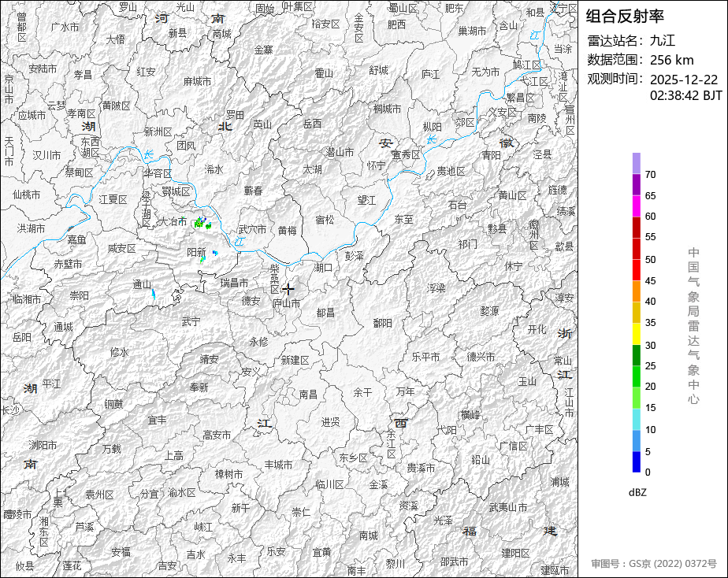Click the 高安市 label on the map

(x=217, y=435)
